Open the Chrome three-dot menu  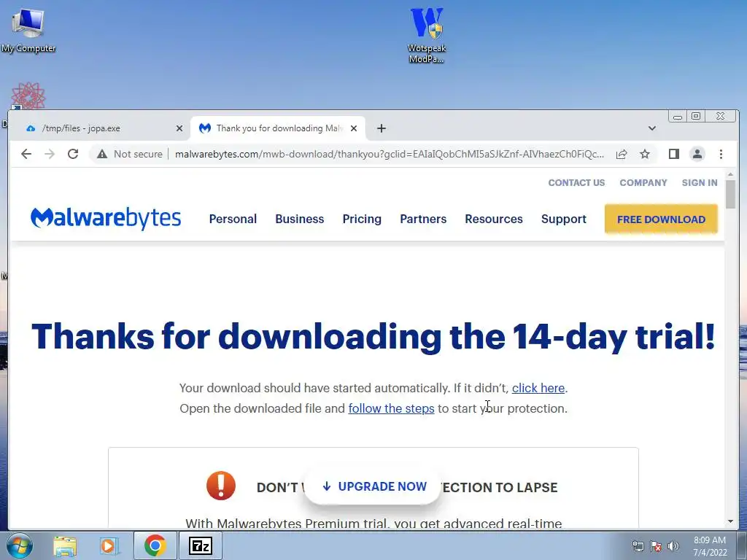721,154
